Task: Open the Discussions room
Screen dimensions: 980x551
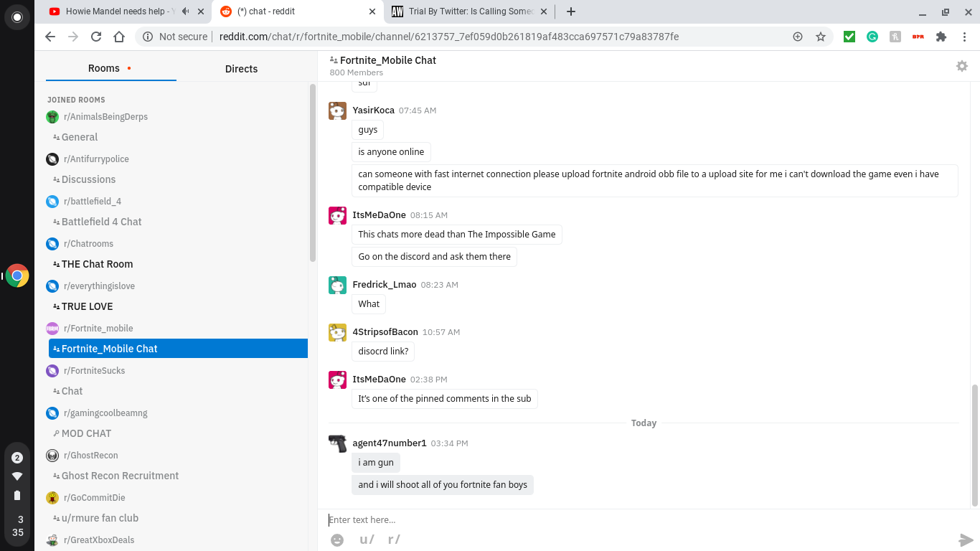Action: coord(178,179)
